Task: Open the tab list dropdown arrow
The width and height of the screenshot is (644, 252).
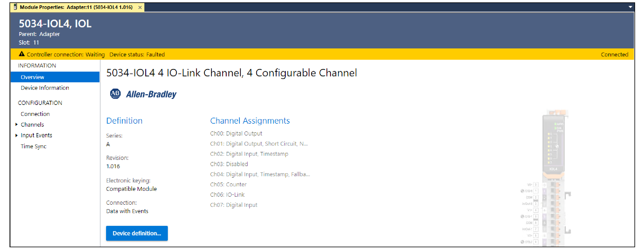Action: pos(630,7)
